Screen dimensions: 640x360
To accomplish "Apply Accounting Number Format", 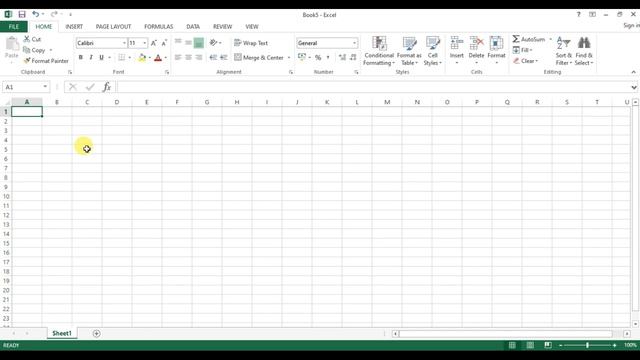I will [302, 57].
